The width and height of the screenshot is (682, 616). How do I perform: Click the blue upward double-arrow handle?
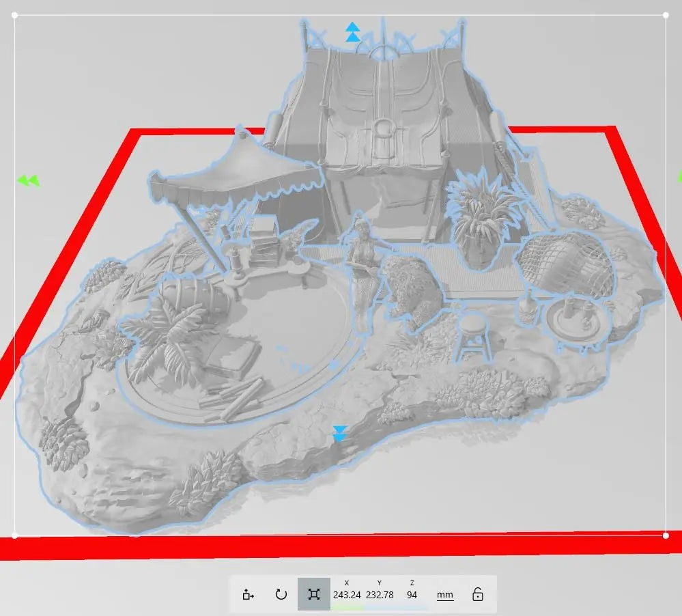tap(352, 32)
